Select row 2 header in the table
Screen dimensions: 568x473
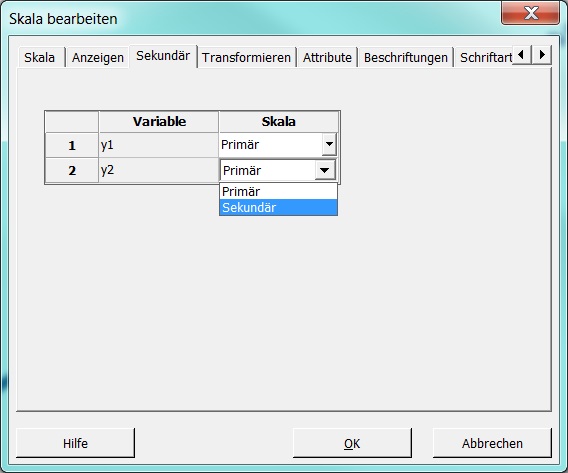(x=72, y=171)
